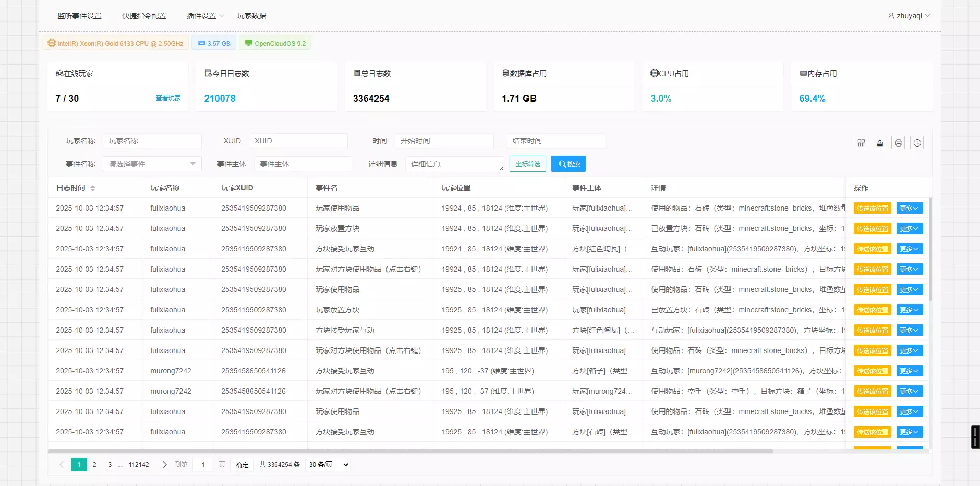Click the blue 搜索 button
The width and height of the screenshot is (980, 486).
[568, 164]
